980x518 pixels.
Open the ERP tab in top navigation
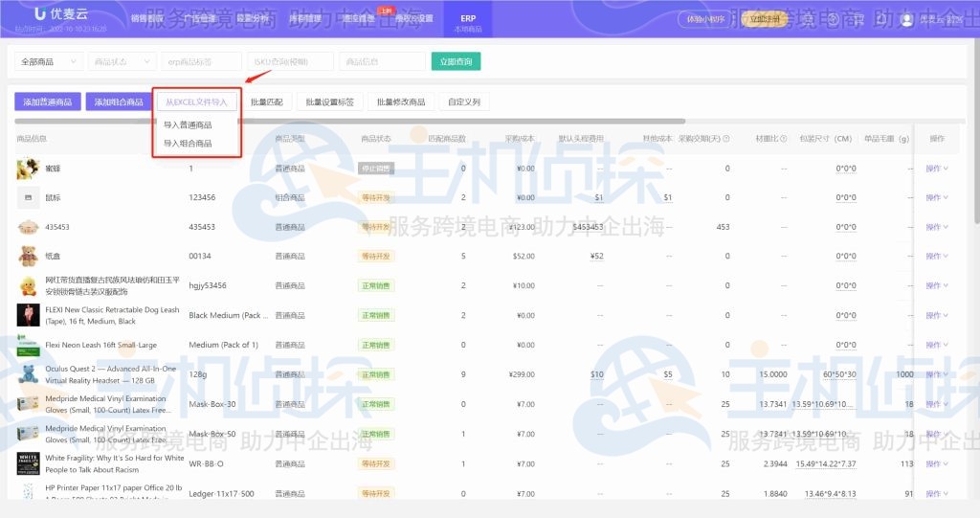(467, 23)
